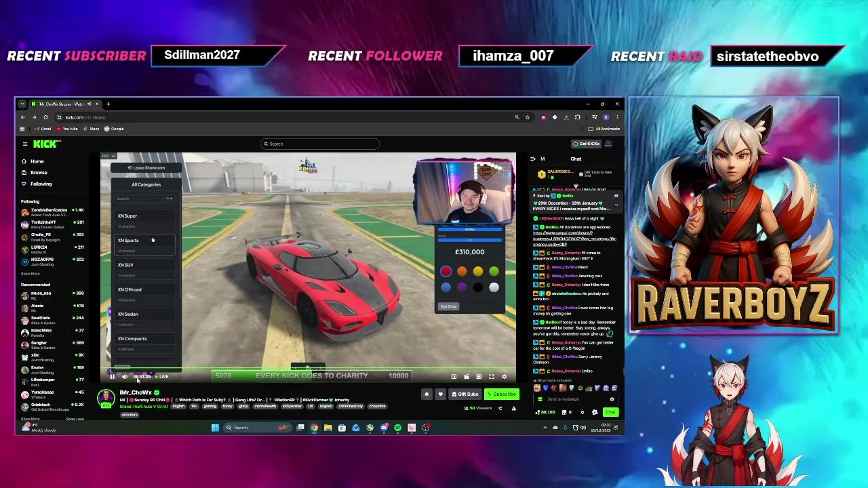Enable notifications bell for iMr_ChoWx
868x488 pixels.
click(x=427, y=394)
